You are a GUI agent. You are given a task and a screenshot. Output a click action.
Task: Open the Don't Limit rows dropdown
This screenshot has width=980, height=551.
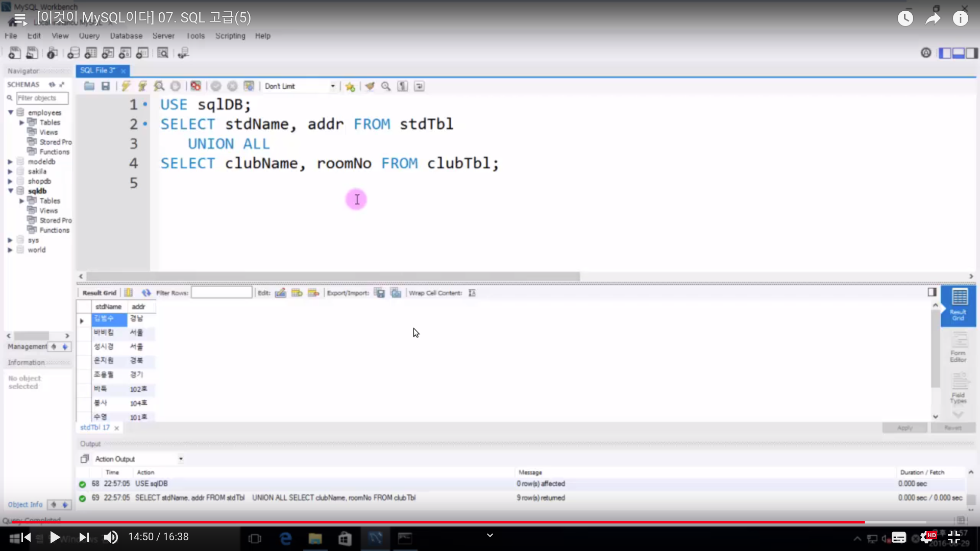300,86
